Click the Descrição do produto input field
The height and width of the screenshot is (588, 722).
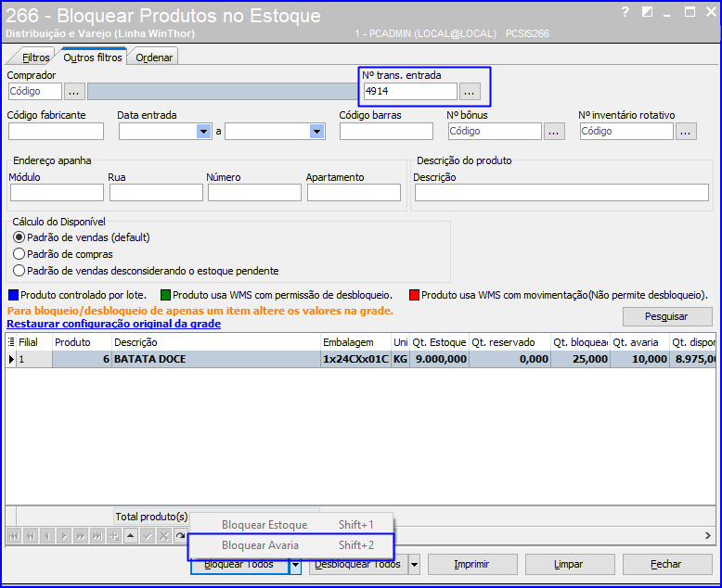click(561, 193)
